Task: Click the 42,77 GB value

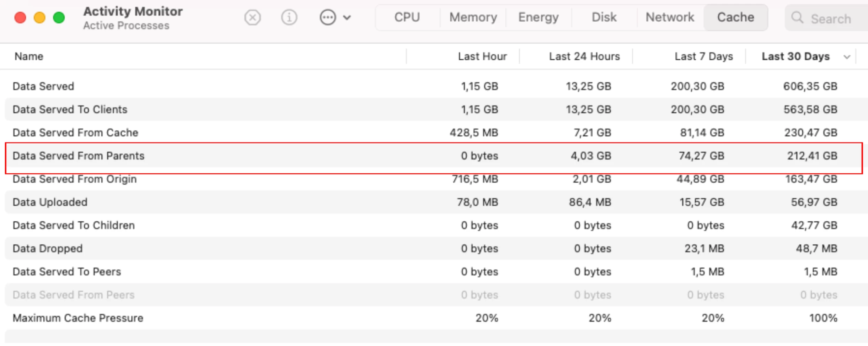Action: click(x=814, y=225)
